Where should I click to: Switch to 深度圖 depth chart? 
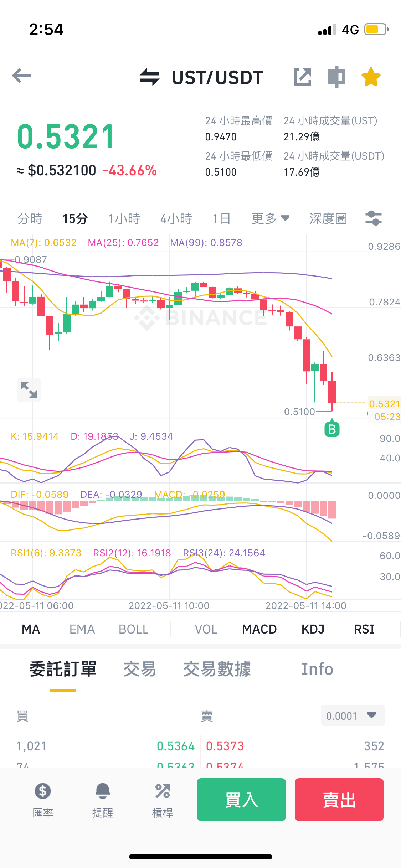click(328, 218)
